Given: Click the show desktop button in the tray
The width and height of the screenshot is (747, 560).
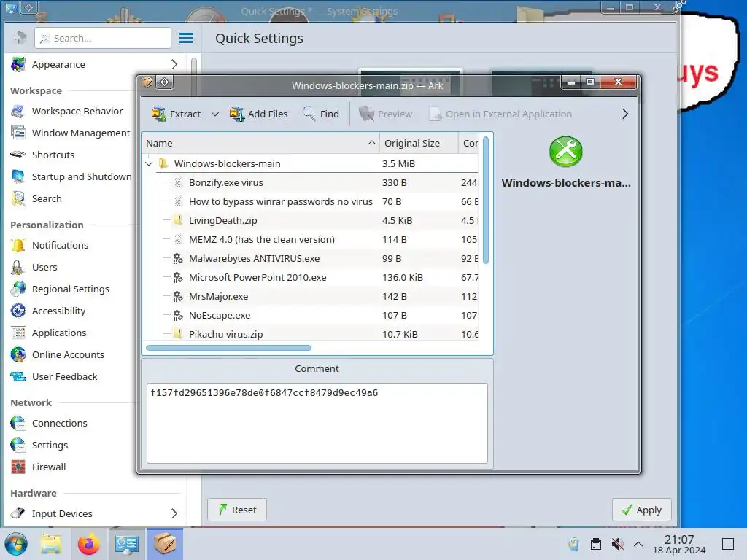Looking at the screenshot, I should click(x=728, y=544).
